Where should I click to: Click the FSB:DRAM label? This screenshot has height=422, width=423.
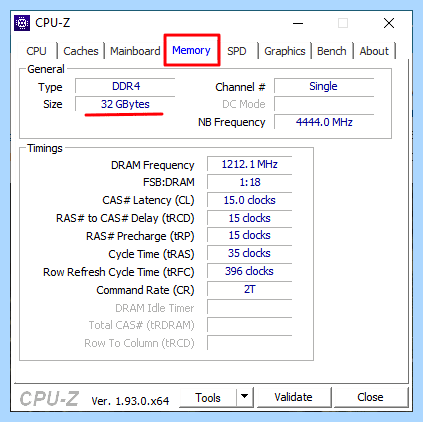(169, 182)
